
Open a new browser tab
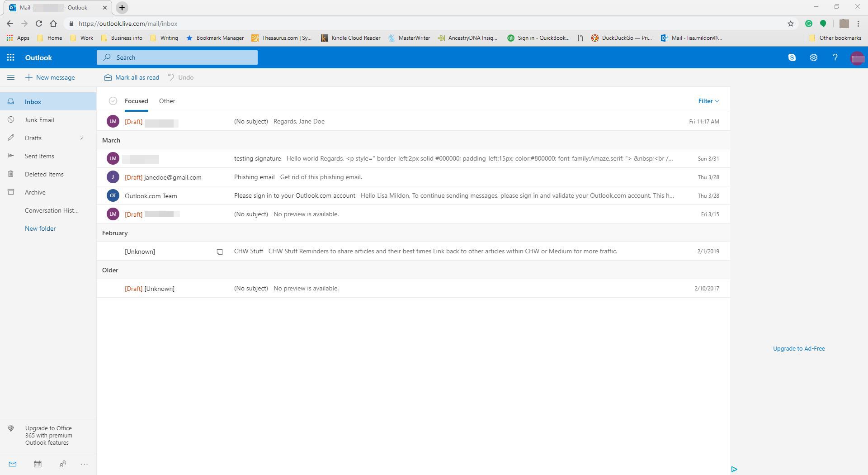tap(122, 8)
